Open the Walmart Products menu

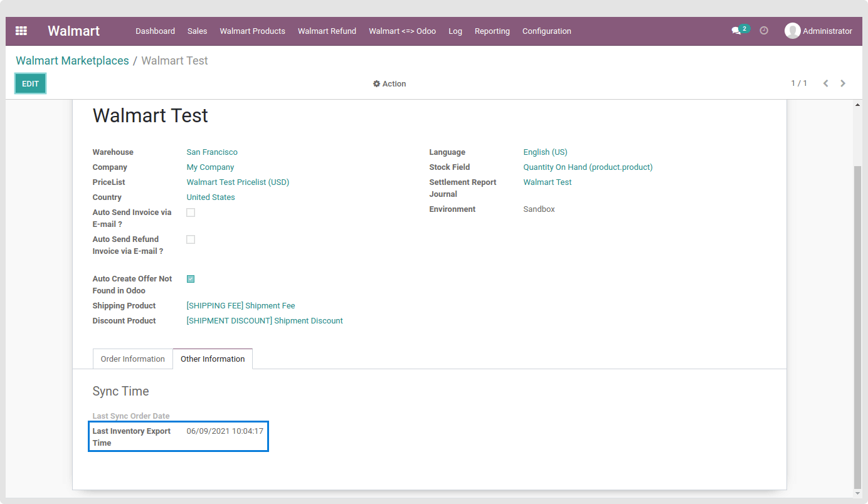pos(252,31)
